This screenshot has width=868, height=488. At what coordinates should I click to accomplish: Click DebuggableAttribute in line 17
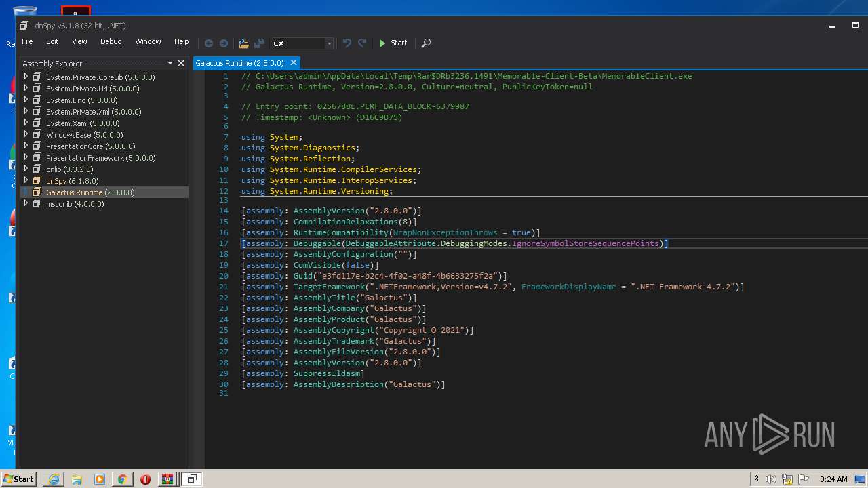point(391,243)
